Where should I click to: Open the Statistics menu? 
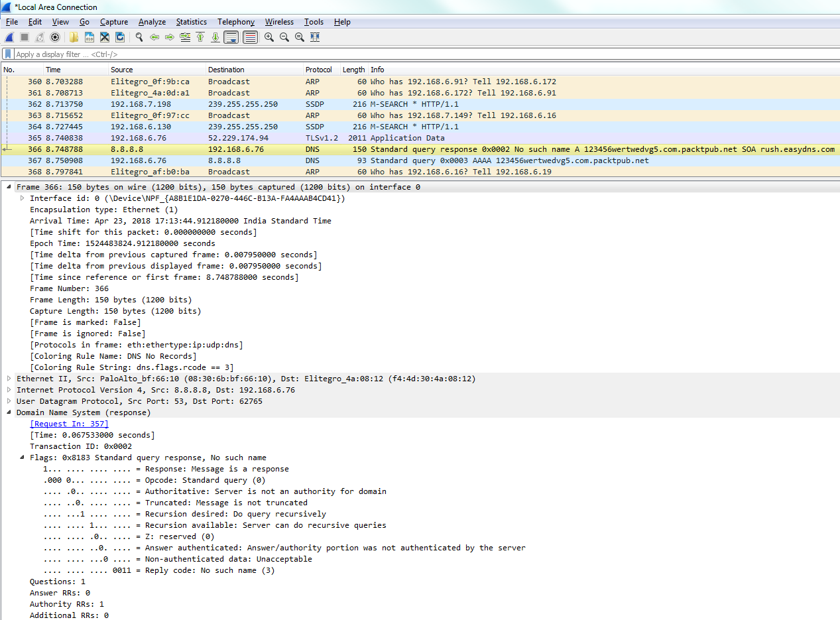[x=191, y=22]
